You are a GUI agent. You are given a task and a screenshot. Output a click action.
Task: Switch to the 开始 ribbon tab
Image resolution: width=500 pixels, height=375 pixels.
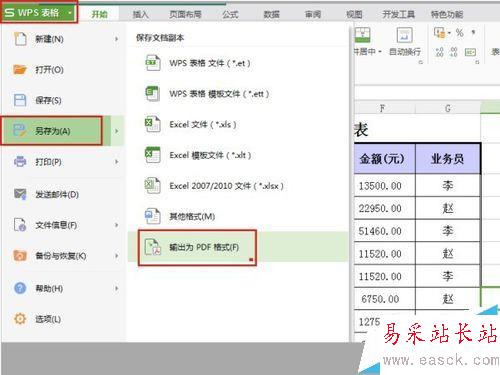click(99, 14)
